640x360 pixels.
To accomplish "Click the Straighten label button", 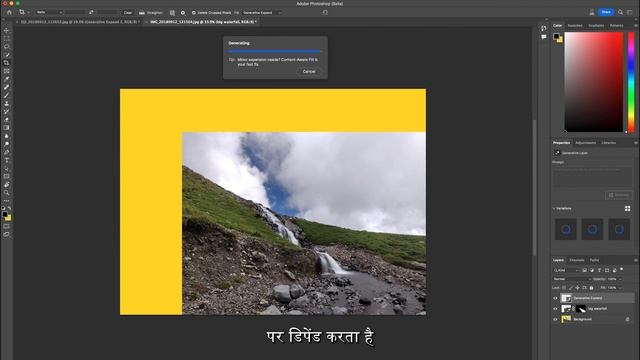I will click(x=154, y=13).
